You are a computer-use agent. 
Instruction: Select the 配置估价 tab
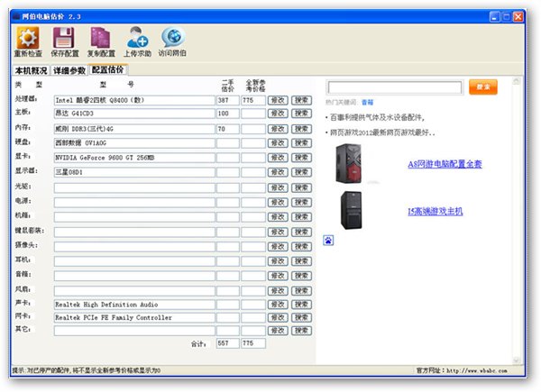tap(108, 69)
